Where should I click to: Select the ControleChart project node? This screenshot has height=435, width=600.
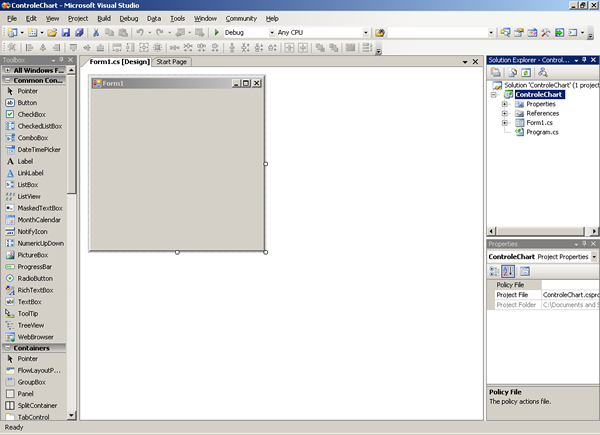click(539, 94)
